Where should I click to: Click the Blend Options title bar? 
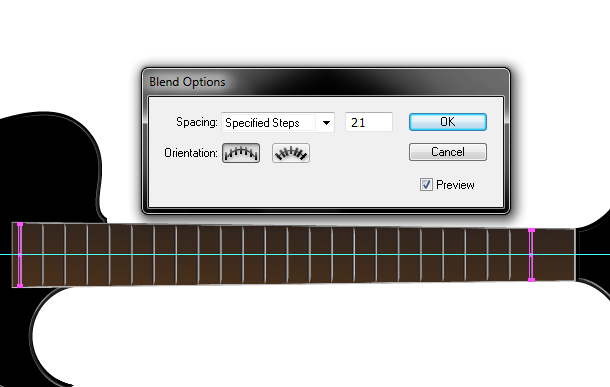pyautogui.click(x=326, y=82)
